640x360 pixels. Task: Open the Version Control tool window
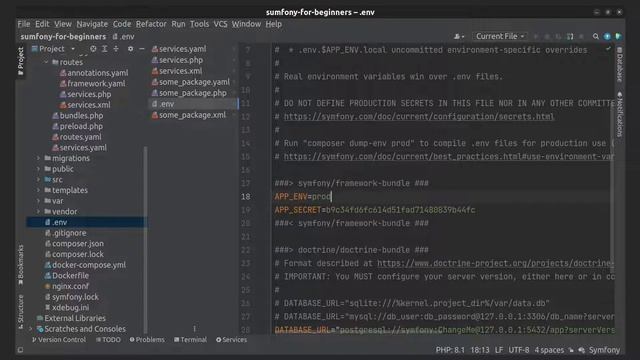pos(58,340)
